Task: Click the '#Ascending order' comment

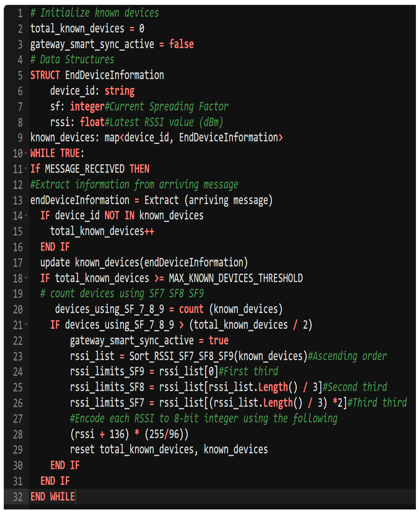Action: [x=347, y=356]
